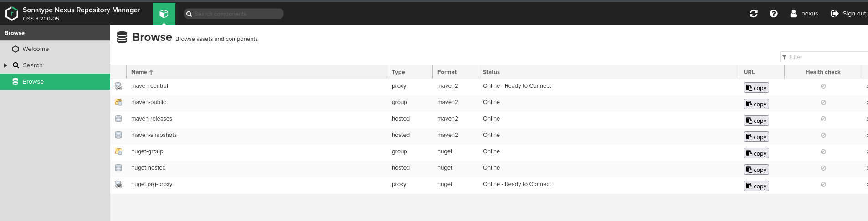Click the URL column header
Image resolution: width=868 pixels, height=221 pixels.
(x=762, y=72)
